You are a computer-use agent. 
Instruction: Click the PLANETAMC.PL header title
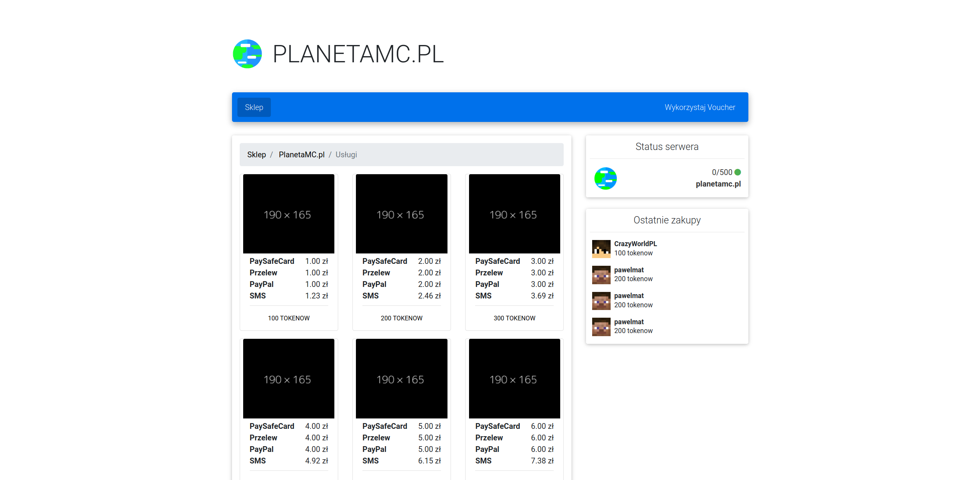358,54
